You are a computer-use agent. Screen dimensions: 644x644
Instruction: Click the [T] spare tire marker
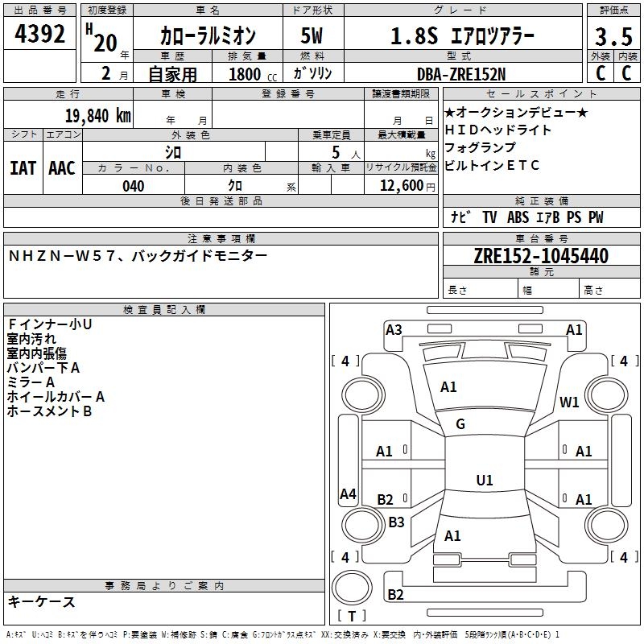tap(352, 617)
